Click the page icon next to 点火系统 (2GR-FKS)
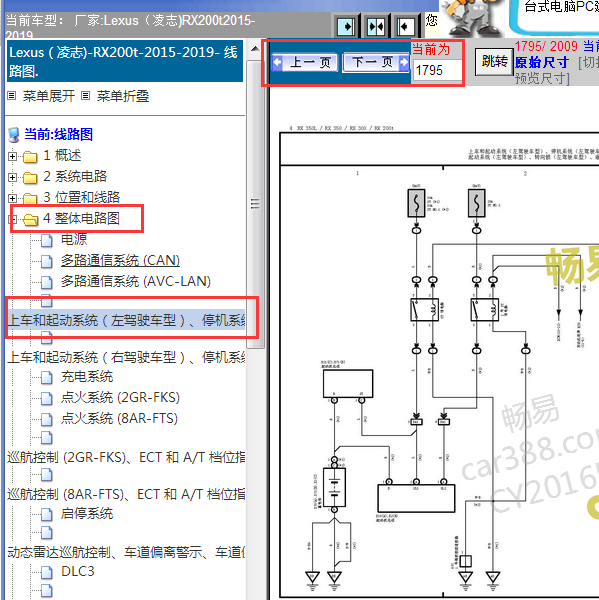599x600 pixels. tap(47, 398)
